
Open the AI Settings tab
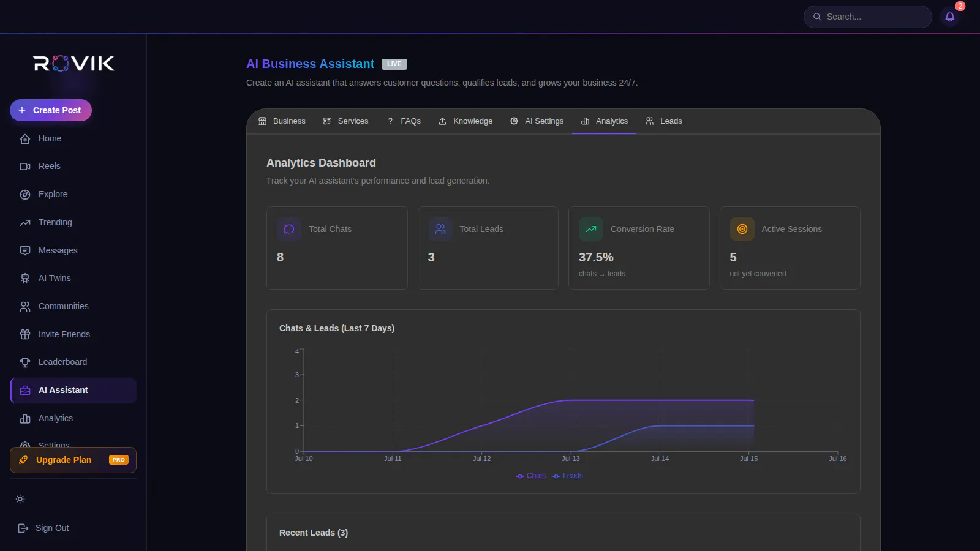(x=537, y=121)
